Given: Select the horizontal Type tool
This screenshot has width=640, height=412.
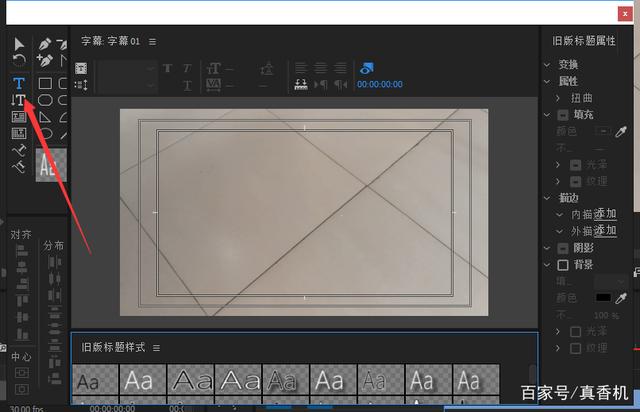Looking at the screenshot, I should tap(18, 82).
